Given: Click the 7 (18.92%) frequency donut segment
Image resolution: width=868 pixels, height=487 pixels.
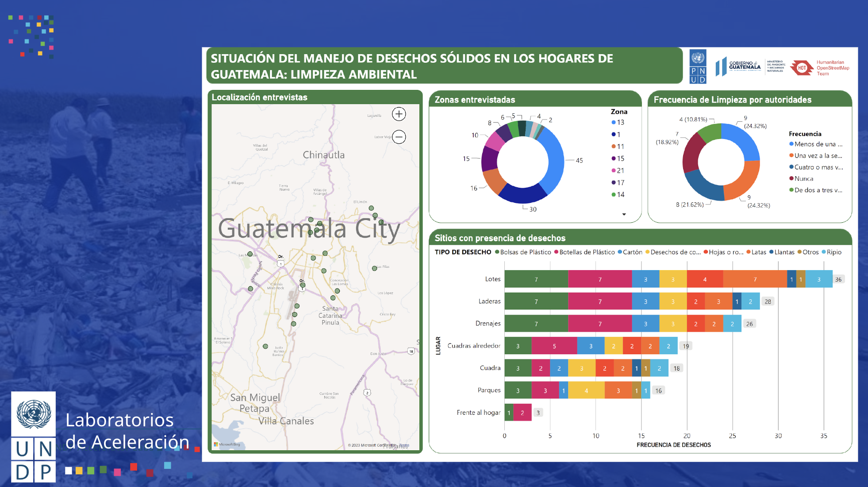Looking at the screenshot, I should point(692,153).
